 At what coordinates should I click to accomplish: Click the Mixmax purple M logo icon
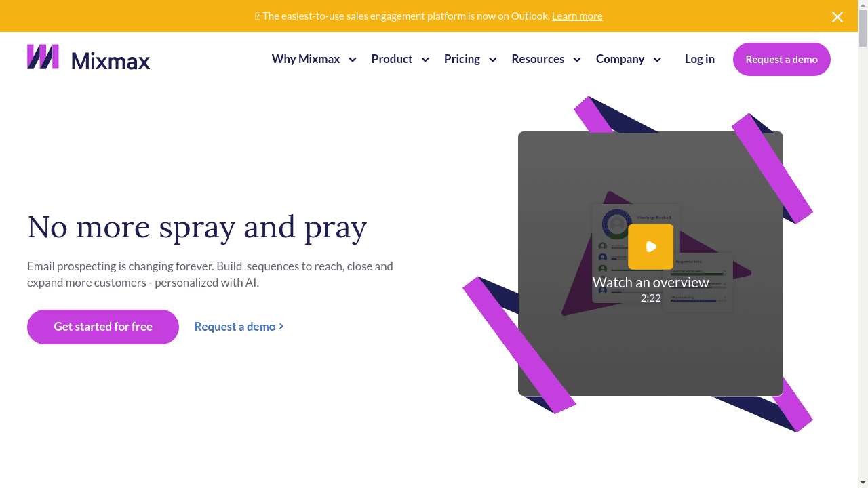click(x=43, y=57)
